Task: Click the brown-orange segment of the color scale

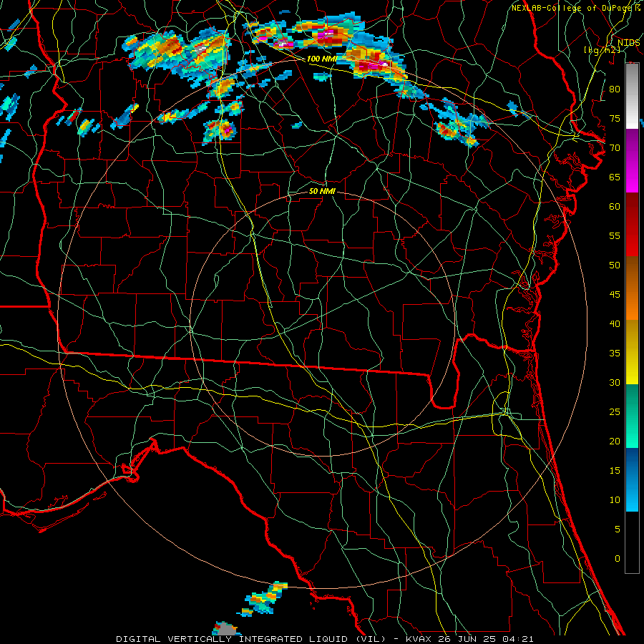Action: [x=632, y=288]
